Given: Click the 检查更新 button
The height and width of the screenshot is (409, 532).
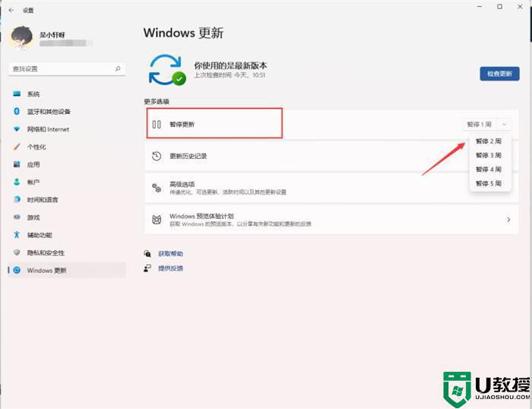Looking at the screenshot, I should point(499,74).
